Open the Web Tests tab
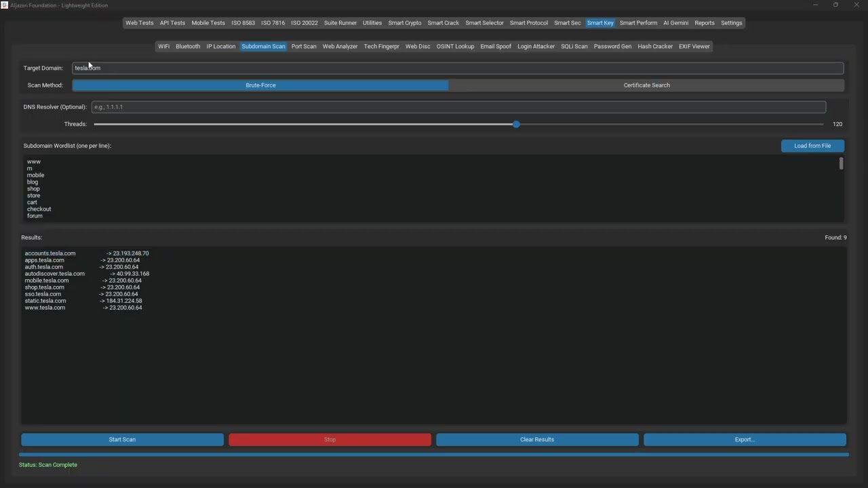The image size is (868, 488). pos(139,23)
